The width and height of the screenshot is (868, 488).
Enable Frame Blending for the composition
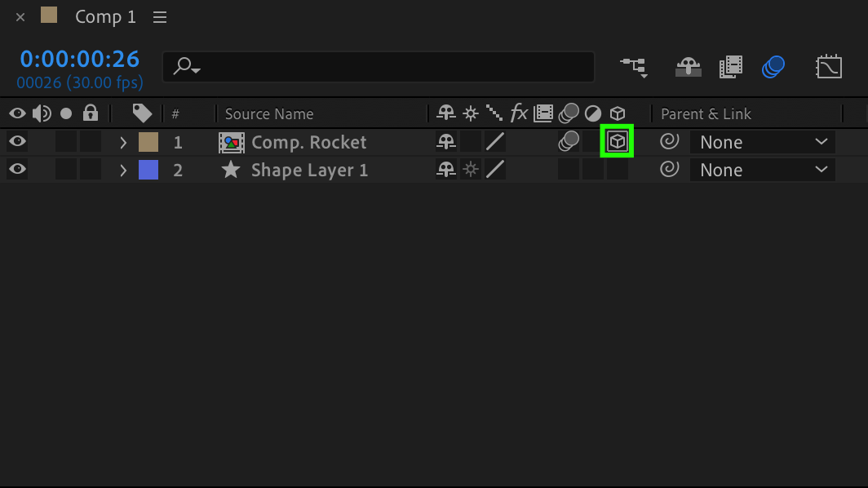[731, 67]
